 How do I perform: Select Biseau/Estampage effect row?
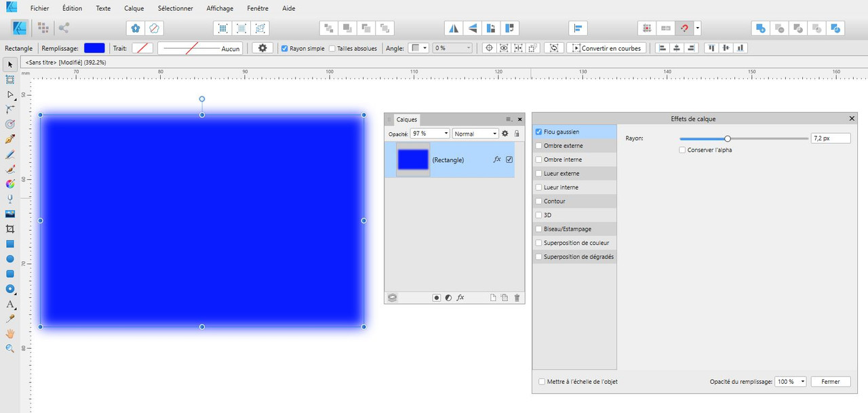tap(575, 229)
